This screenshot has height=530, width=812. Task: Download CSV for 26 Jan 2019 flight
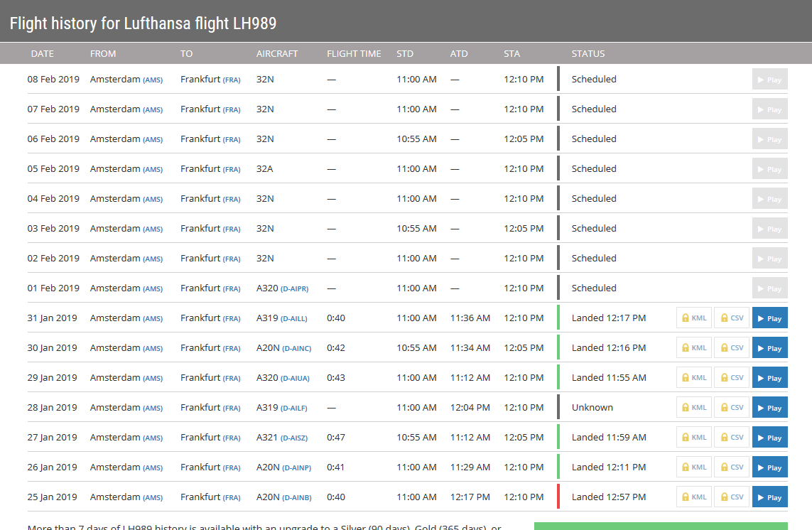pos(732,467)
